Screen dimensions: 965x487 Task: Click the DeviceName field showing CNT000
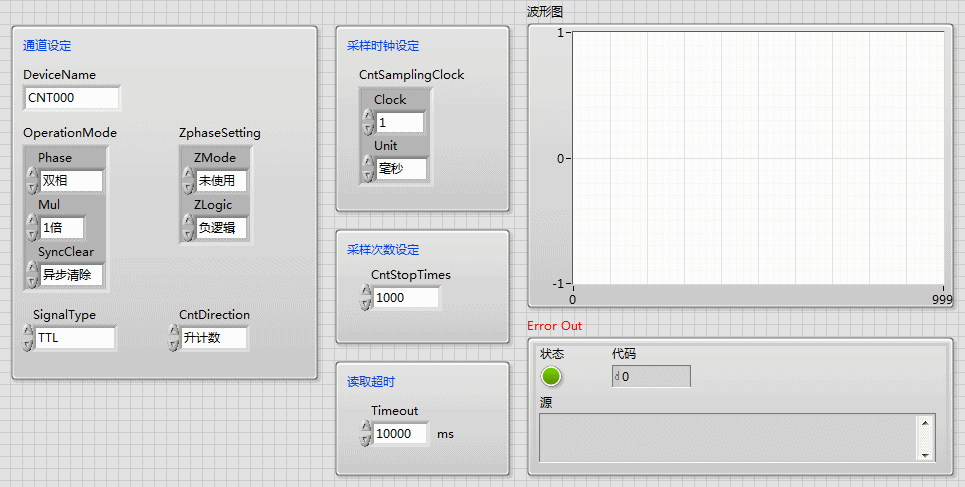click(71, 98)
